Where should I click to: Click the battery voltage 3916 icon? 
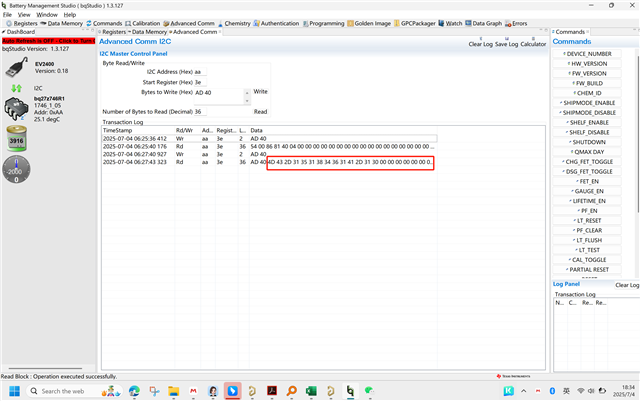click(17, 138)
